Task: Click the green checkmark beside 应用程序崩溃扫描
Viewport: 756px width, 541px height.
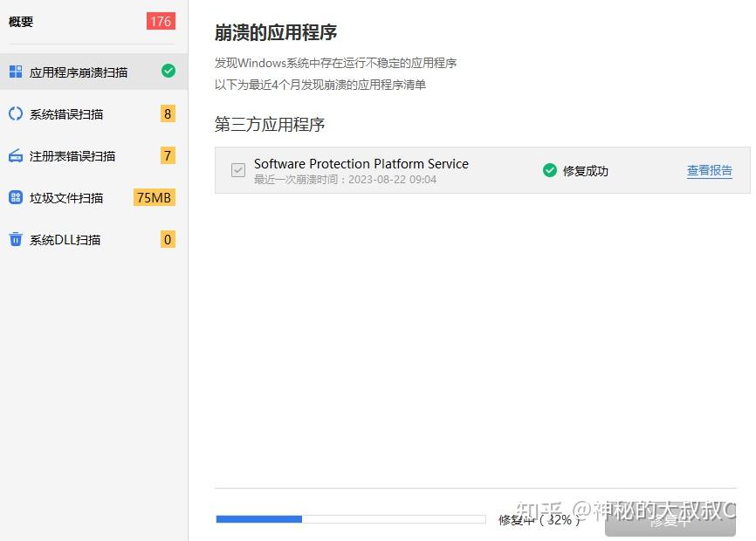Action: (168, 72)
